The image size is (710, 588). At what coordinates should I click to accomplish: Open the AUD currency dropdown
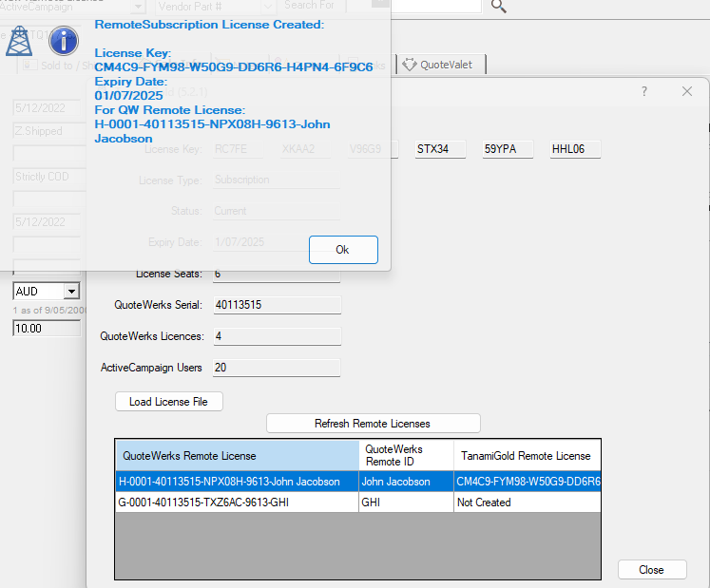(x=71, y=292)
